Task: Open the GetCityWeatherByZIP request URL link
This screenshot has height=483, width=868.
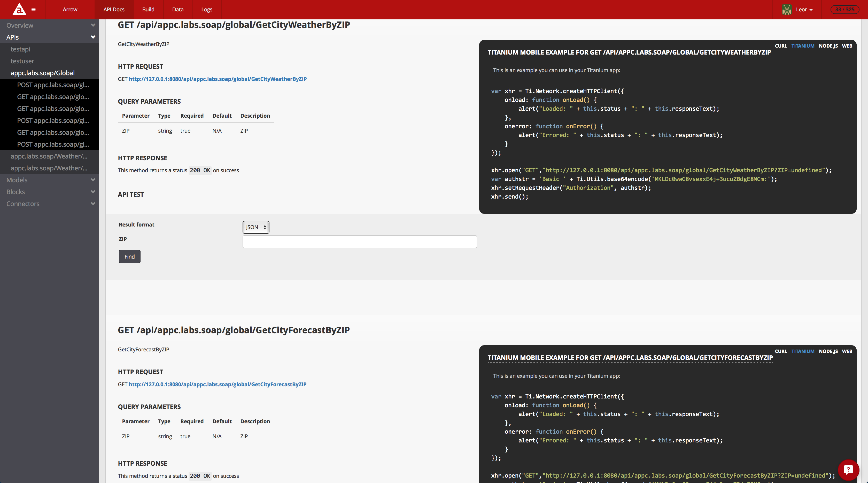Action: click(x=217, y=79)
